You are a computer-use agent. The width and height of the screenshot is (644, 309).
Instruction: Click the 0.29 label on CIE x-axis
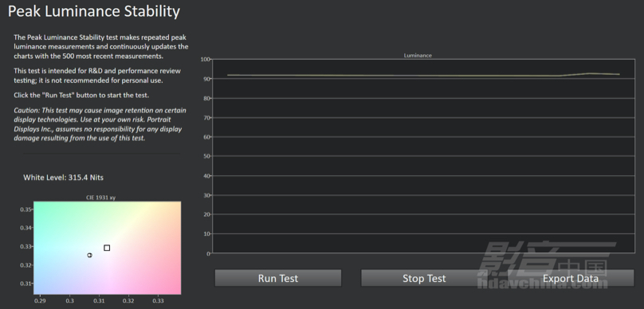click(40, 301)
